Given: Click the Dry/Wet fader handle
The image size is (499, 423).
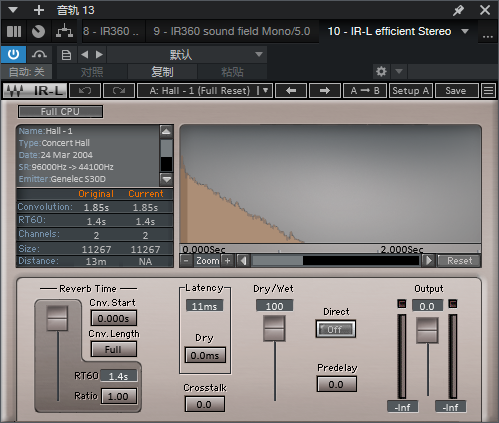Looking at the screenshot, I should point(274,329).
